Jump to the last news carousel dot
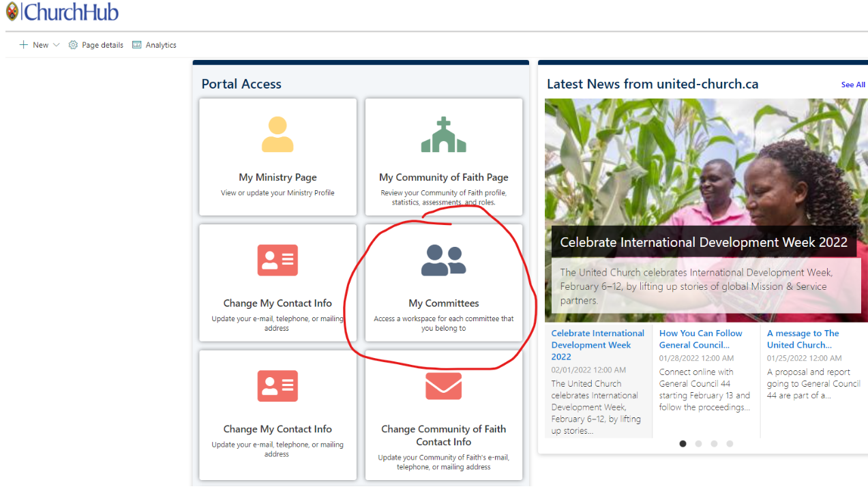This screenshot has height=491, width=868. pyautogui.click(x=730, y=443)
